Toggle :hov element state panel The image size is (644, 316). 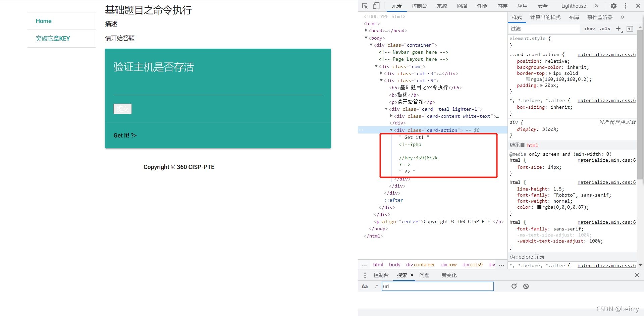pyautogui.click(x=589, y=29)
